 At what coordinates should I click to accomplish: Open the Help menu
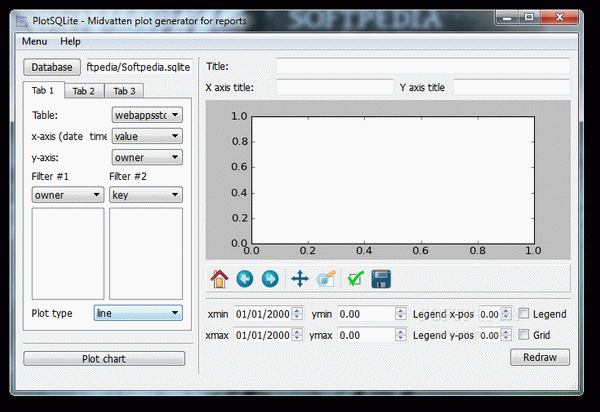coord(70,41)
